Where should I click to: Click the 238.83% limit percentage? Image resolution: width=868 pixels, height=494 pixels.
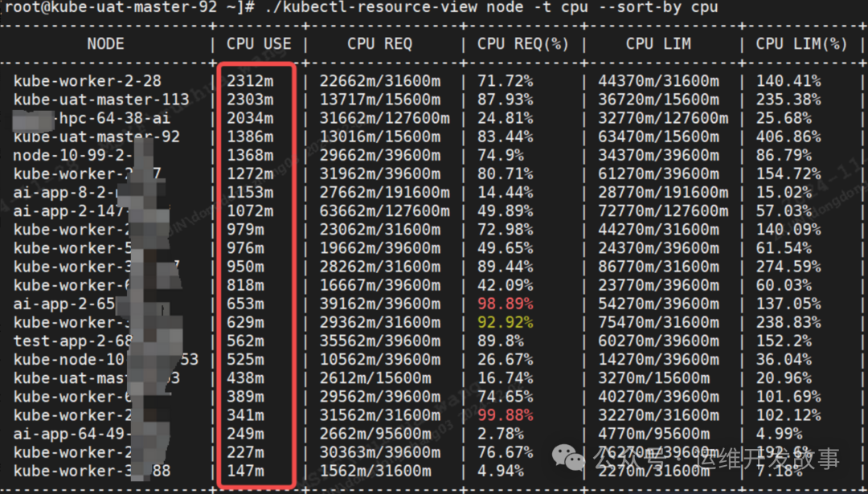coord(789,323)
